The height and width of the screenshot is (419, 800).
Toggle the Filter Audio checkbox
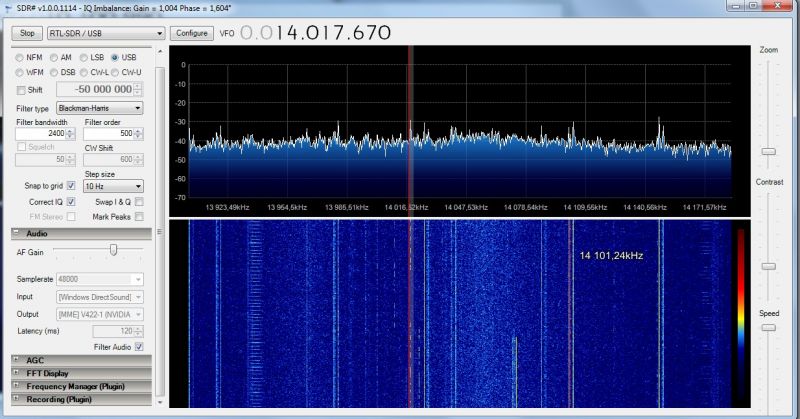[139, 347]
